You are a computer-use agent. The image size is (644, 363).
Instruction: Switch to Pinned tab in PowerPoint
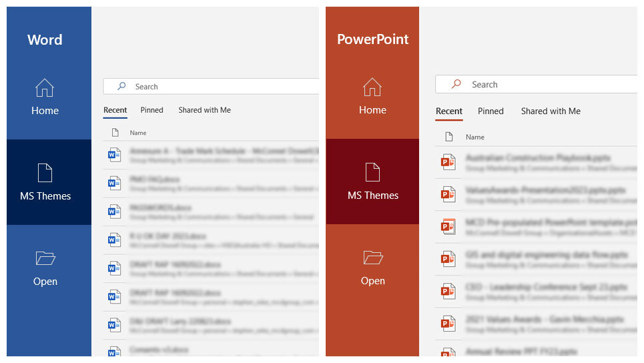point(491,111)
